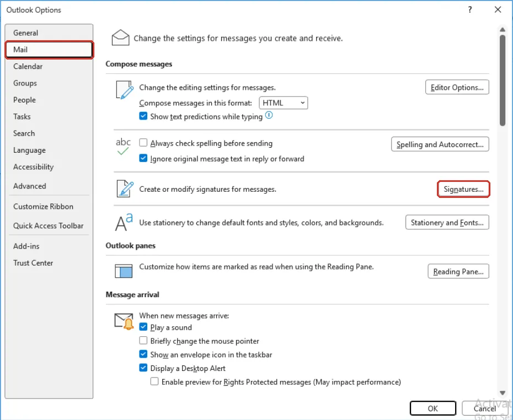Click the 'When new messages arrive:' label

point(184,315)
